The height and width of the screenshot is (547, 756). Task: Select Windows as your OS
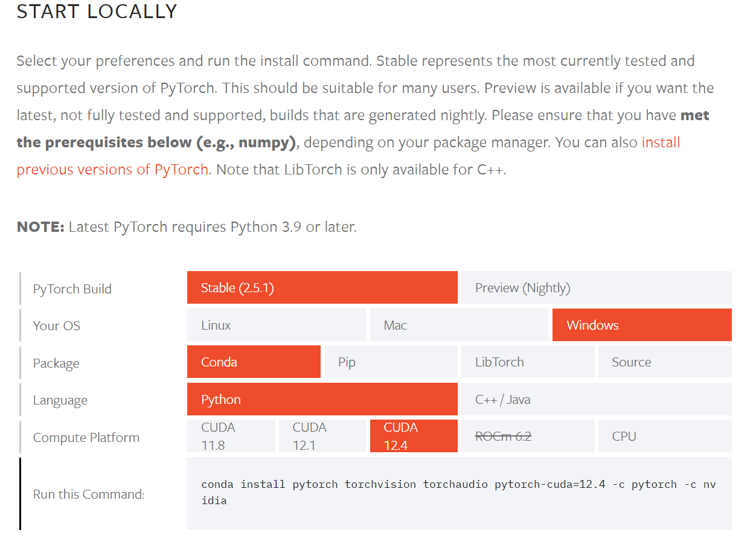(642, 325)
